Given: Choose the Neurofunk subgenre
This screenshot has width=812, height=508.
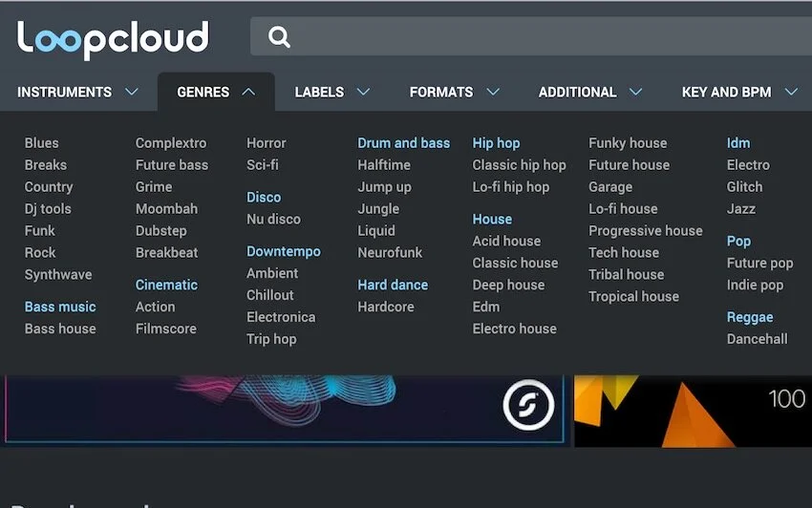Looking at the screenshot, I should (x=390, y=253).
